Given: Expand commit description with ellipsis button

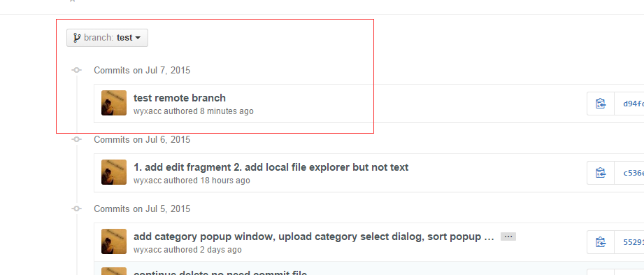Looking at the screenshot, I should [x=508, y=237].
